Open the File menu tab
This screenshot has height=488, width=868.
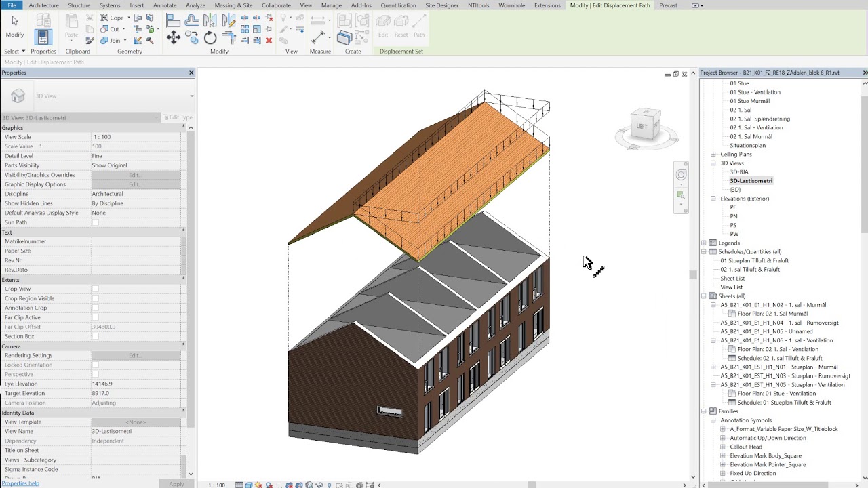point(12,5)
